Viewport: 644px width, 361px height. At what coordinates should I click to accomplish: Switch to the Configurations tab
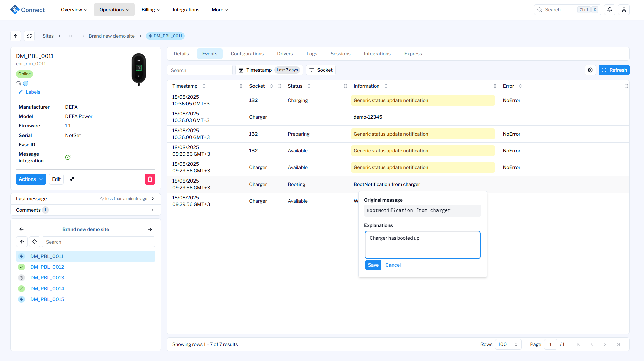point(247,54)
